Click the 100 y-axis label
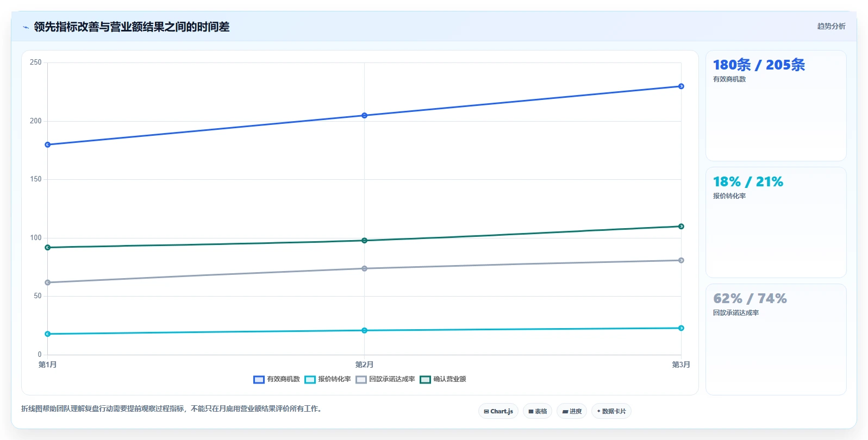The height and width of the screenshot is (440, 868). (36, 238)
